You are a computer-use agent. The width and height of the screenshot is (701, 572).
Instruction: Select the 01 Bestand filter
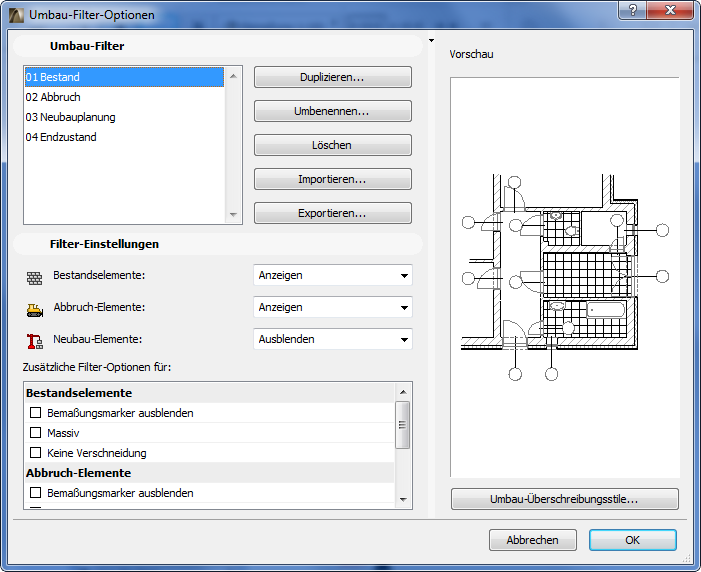click(124, 77)
